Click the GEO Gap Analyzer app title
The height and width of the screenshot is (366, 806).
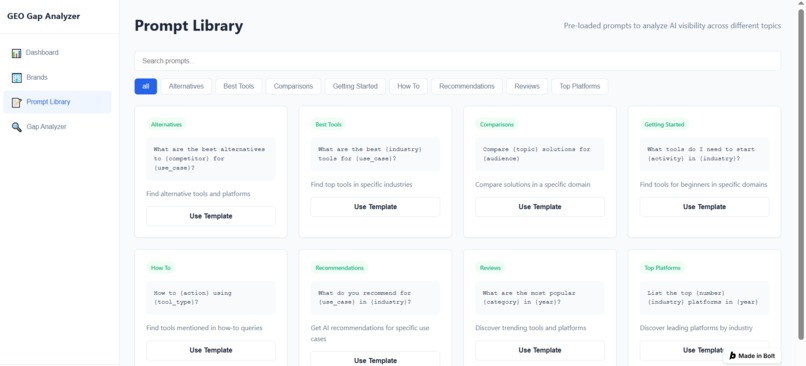click(44, 16)
